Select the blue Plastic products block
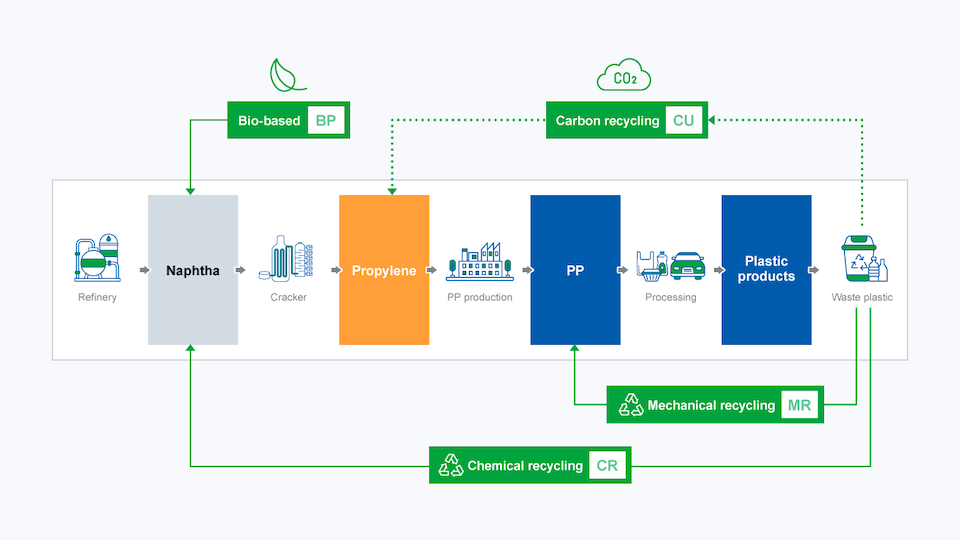Image resolution: width=960 pixels, height=540 pixels. coord(766,270)
